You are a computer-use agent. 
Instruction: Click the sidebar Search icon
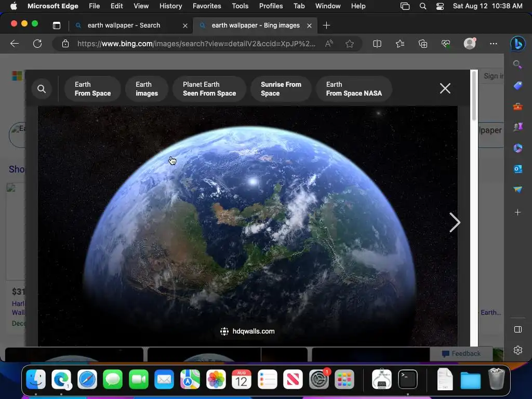(517, 64)
